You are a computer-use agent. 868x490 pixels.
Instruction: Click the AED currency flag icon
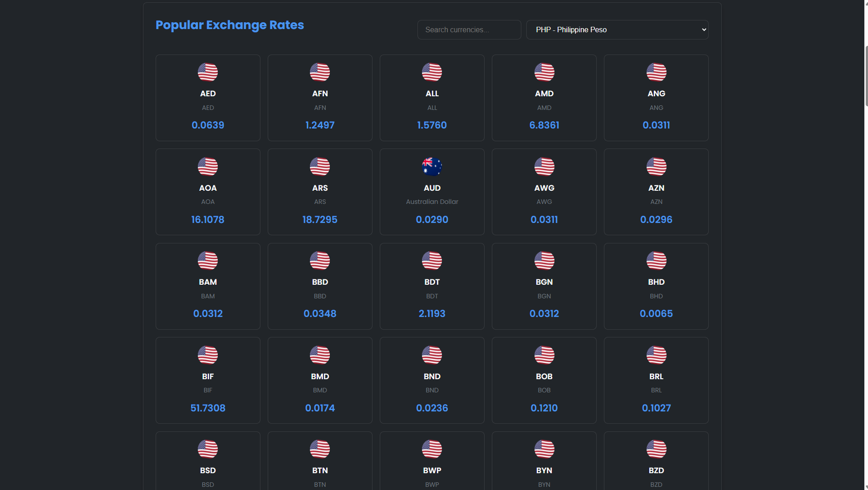pos(208,72)
